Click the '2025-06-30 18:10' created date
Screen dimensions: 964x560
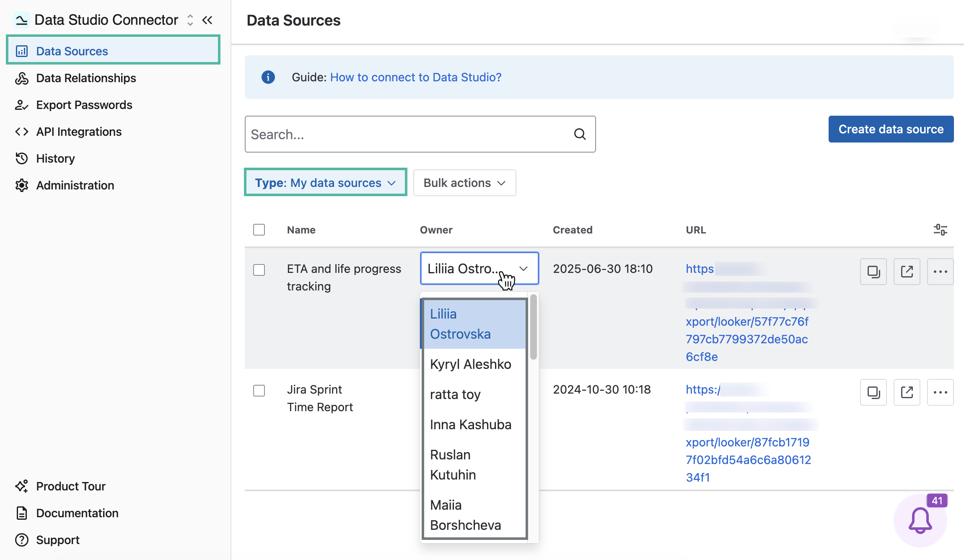pyautogui.click(x=603, y=269)
